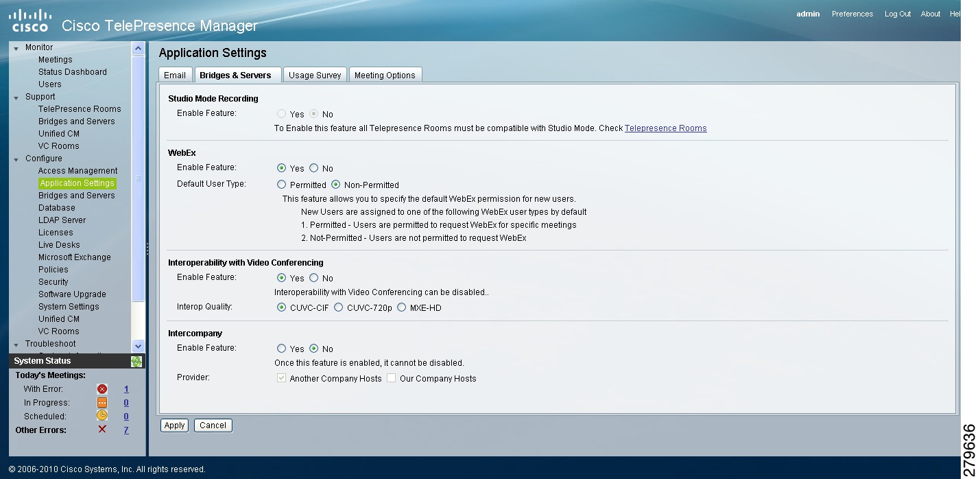Click the Scheduled clock icon
The width and height of the screenshot is (980, 479).
[x=102, y=416]
